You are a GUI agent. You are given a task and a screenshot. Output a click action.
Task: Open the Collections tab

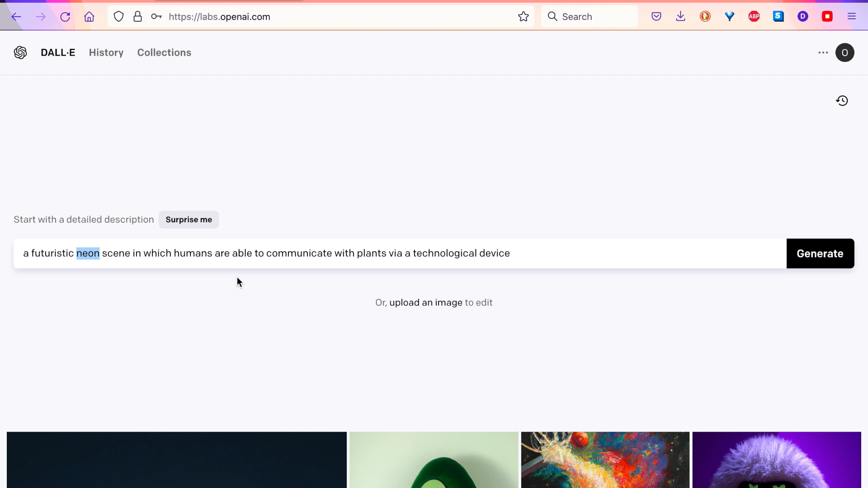tap(164, 52)
